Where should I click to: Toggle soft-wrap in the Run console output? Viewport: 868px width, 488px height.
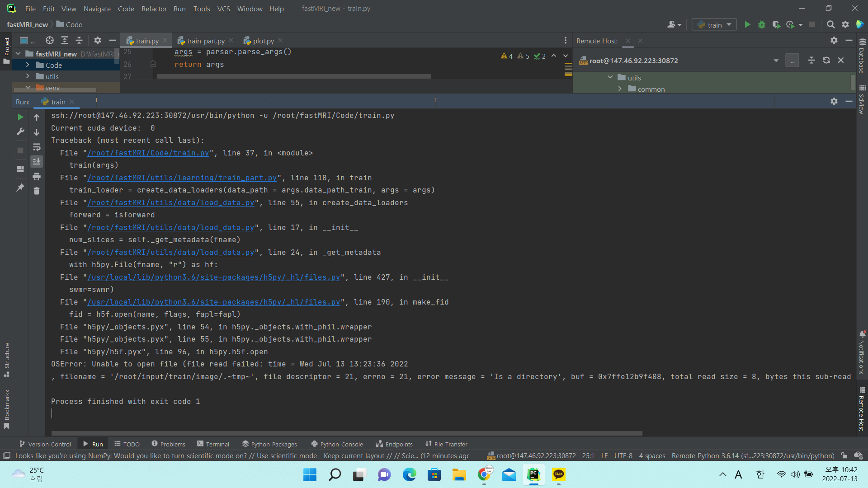click(x=37, y=147)
